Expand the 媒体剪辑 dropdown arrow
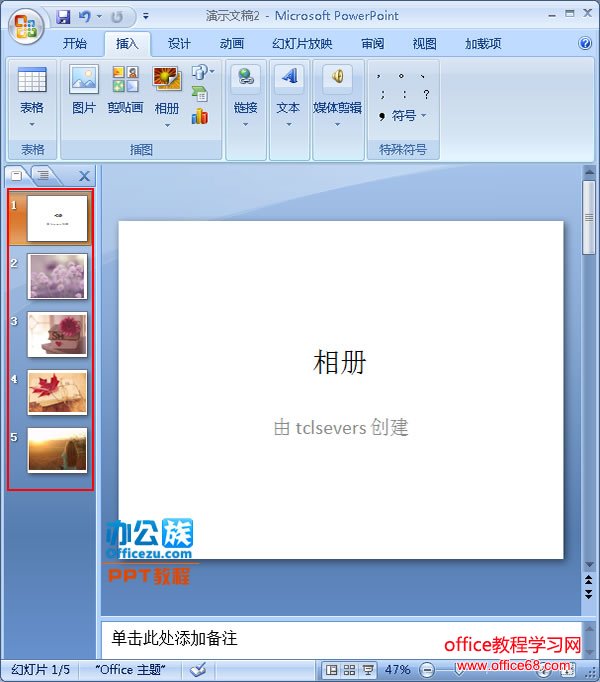This screenshot has width=600, height=682. pyautogui.click(x=338, y=125)
